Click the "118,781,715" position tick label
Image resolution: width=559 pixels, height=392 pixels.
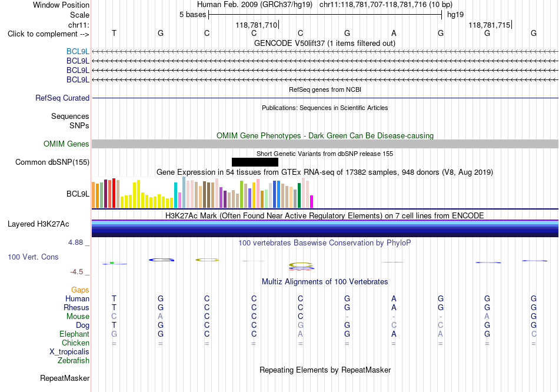[x=490, y=25]
